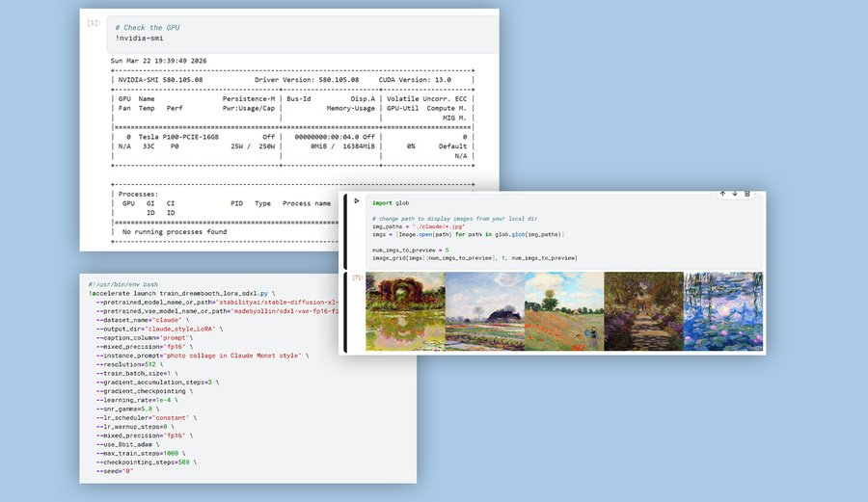Click 'Driver Version: 580.105.08' text
This screenshot has height=502, width=868.
point(306,80)
